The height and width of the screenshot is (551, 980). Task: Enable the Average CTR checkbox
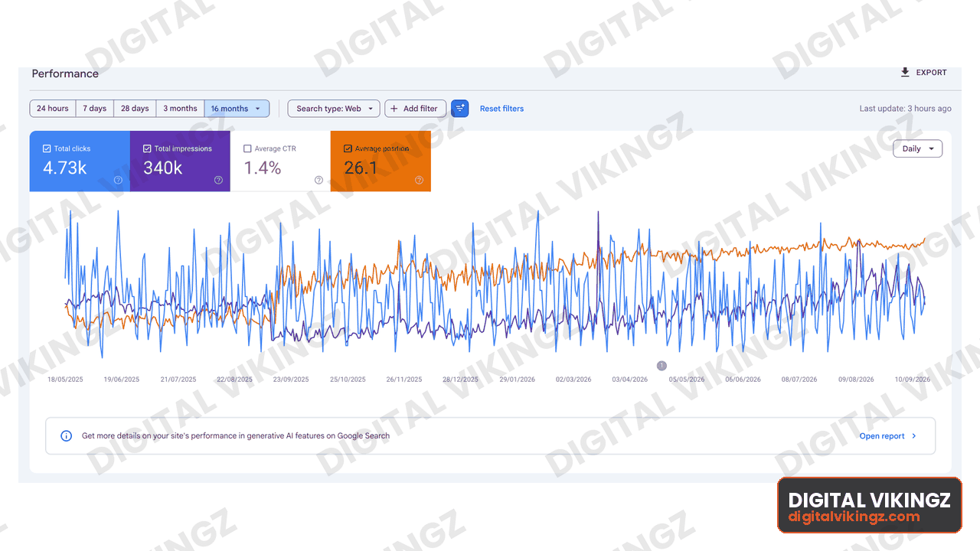point(247,148)
